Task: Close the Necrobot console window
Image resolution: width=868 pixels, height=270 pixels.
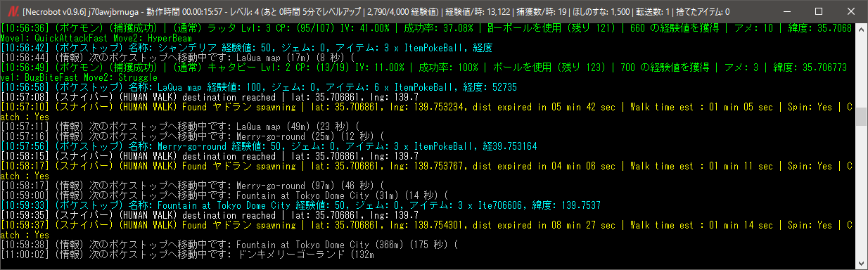Action: click(x=850, y=11)
